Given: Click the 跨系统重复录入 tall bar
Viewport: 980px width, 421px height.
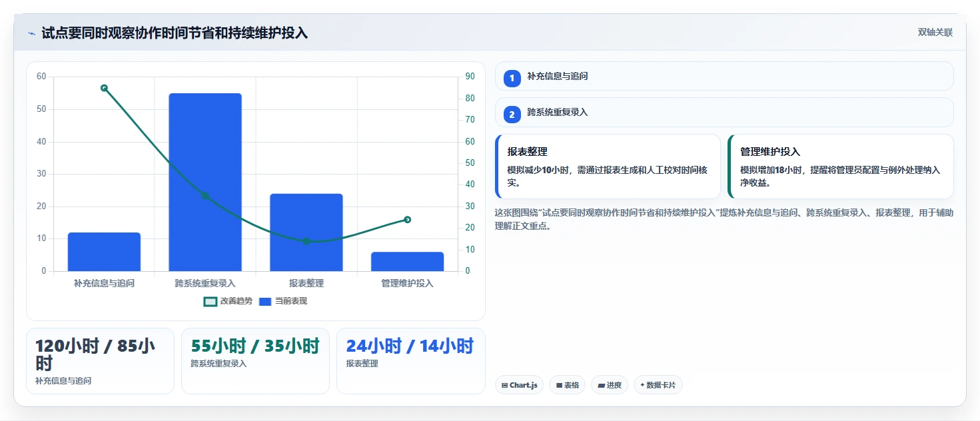Looking at the screenshot, I should tap(205, 183).
